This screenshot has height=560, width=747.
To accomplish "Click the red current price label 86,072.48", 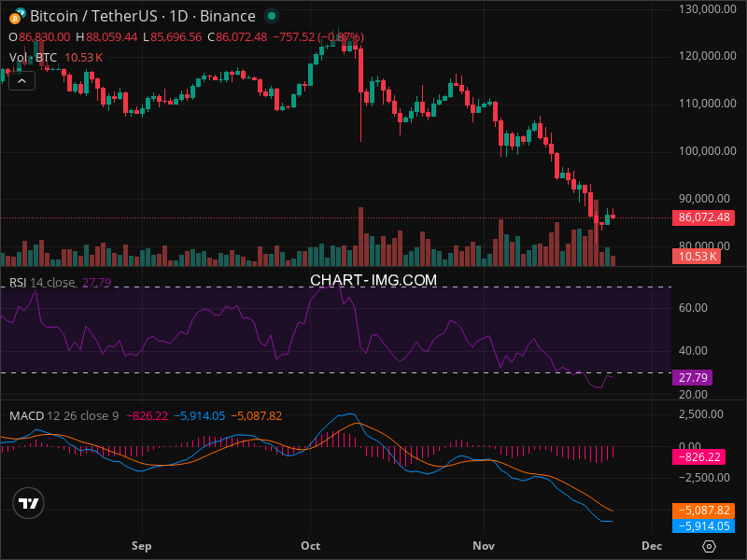I will click(703, 217).
